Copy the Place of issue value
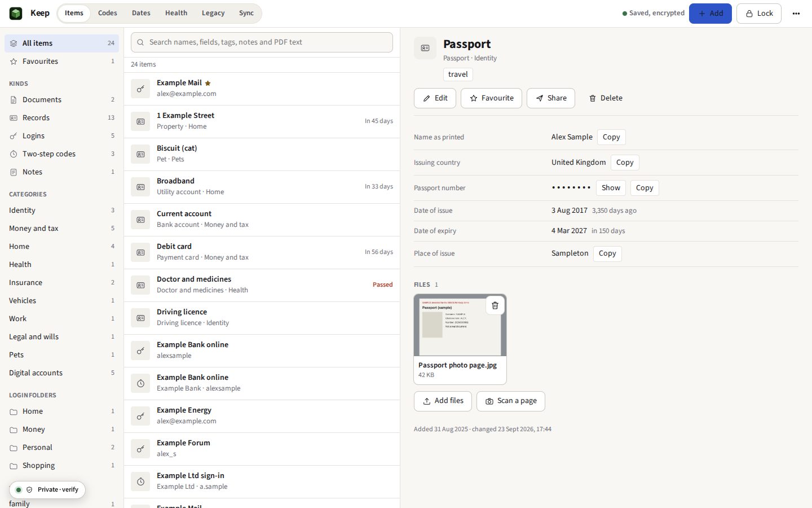Viewport: 812px width, 508px height. (607, 253)
